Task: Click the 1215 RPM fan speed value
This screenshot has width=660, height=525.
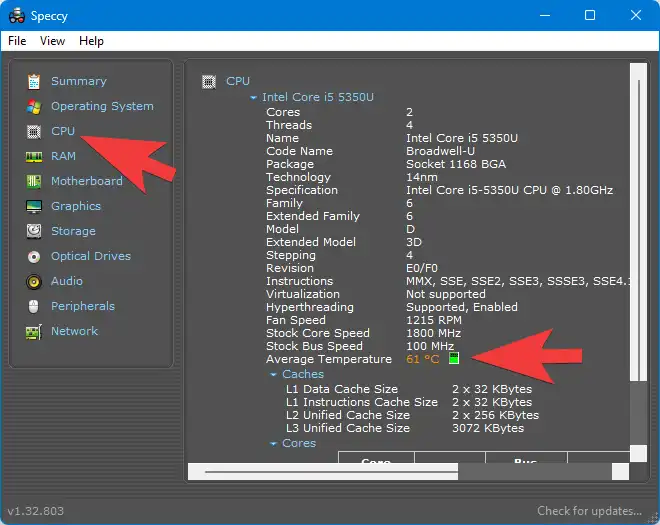Action: click(x=434, y=320)
